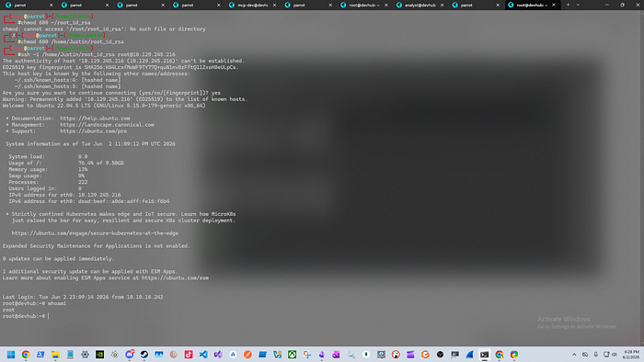Click the 'ED25519 key fingerprint' line

point(121,67)
